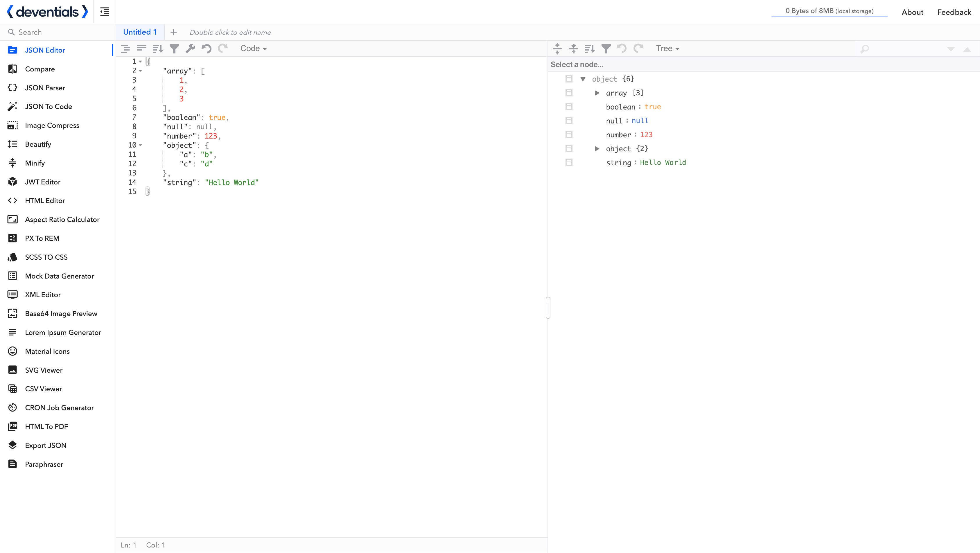Open JSON To Code tool
The height and width of the screenshot is (553, 980).
click(x=58, y=107)
